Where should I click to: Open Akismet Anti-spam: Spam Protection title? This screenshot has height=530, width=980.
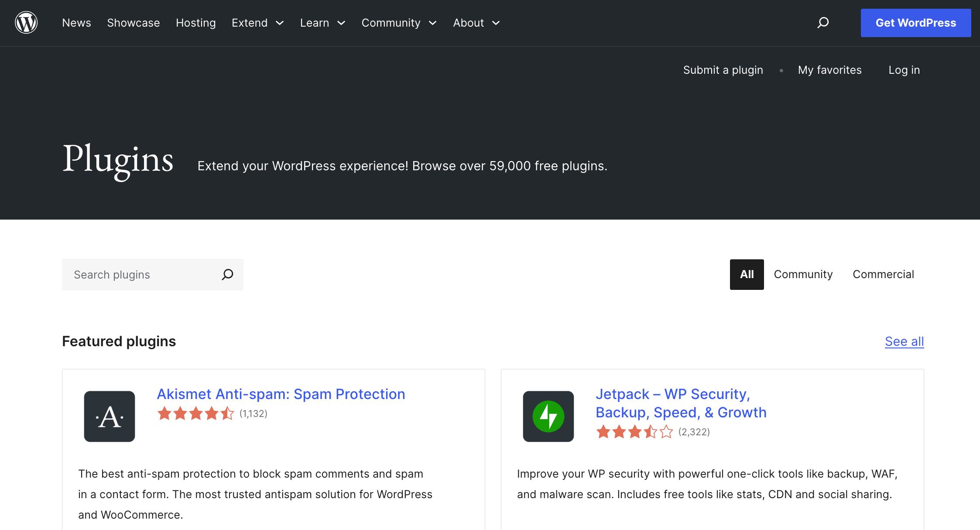[281, 394]
